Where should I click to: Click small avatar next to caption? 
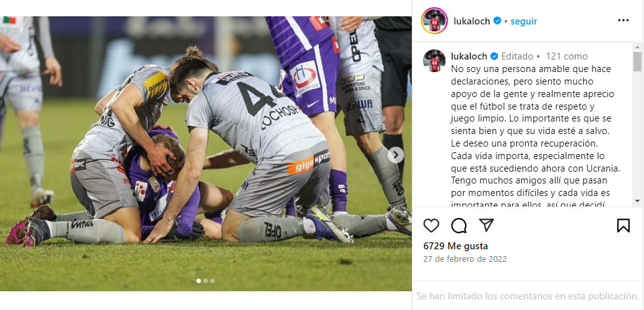434,61
